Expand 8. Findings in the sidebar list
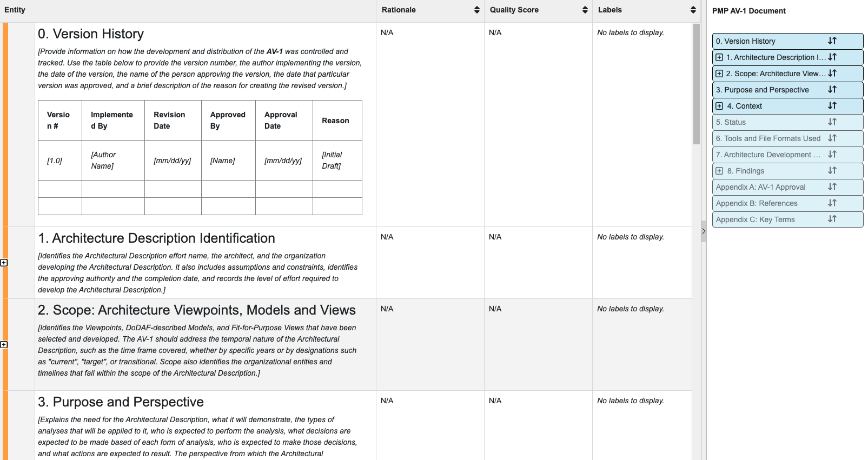Screen dimensions: 868x460 tap(719, 171)
